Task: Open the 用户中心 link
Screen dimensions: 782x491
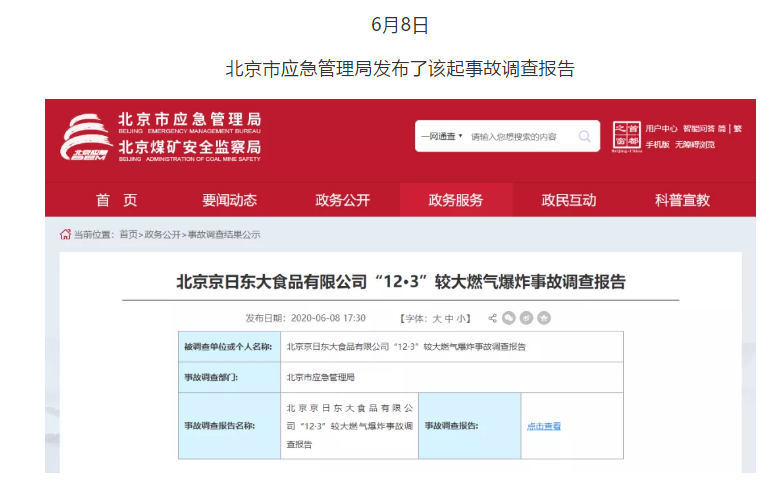Action: (661, 128)
